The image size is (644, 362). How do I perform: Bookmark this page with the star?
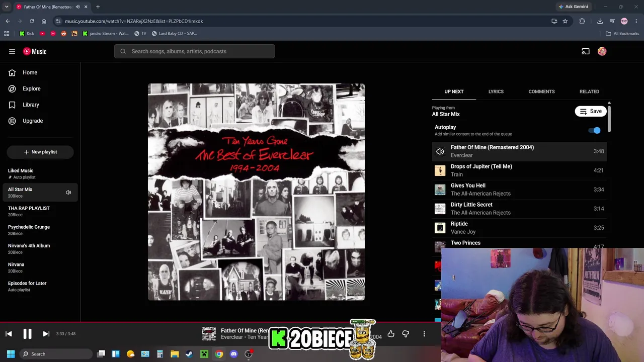pos(565,21)
